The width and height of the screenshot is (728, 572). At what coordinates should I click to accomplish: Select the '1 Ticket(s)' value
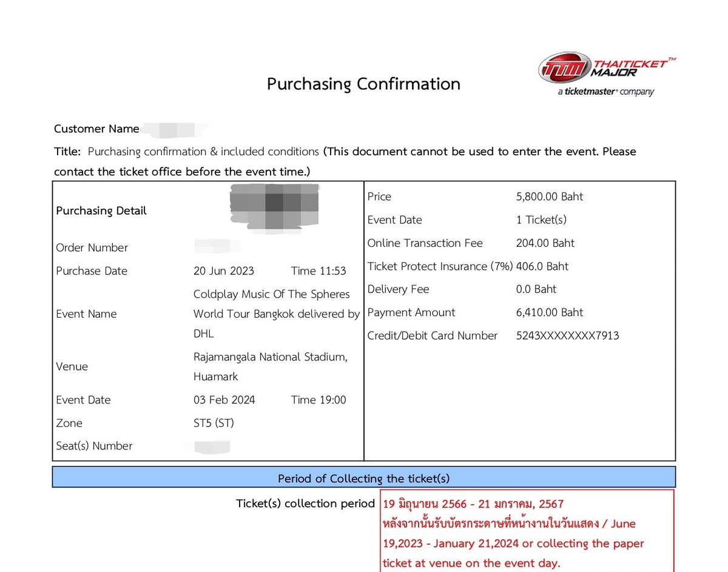[x=541, y=220]
